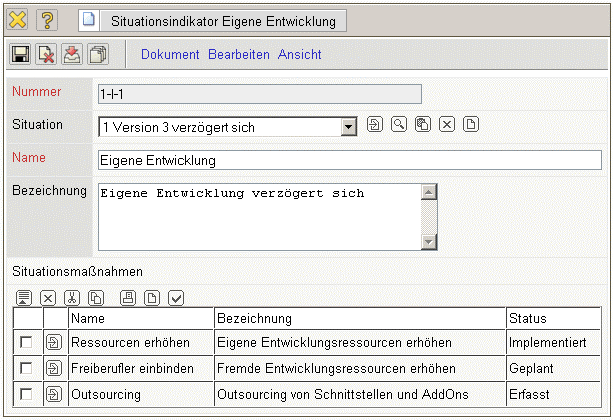This screenshot has height=420, width=613.
Task: Click the cut scissors icon above the table
Action: coord(71,297)
